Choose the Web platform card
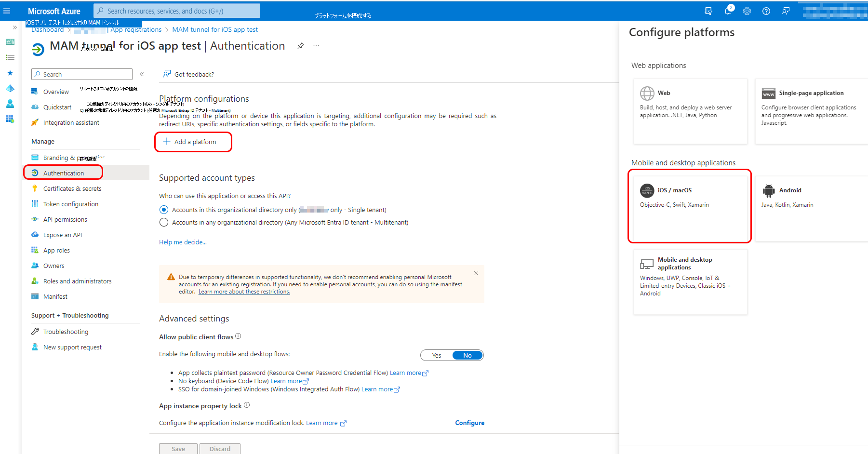Viewport: 868px width, 454px height. point(690,111)
